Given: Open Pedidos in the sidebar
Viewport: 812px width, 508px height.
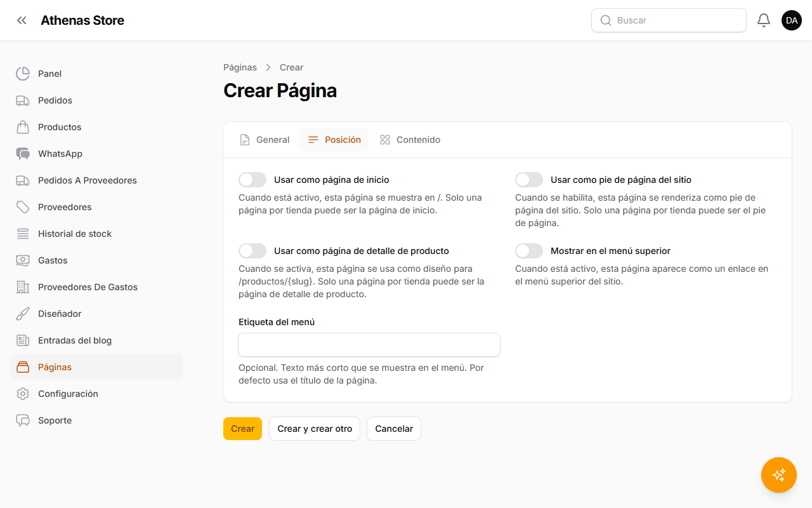Looking at the screenshot, I should coord(96,100).
